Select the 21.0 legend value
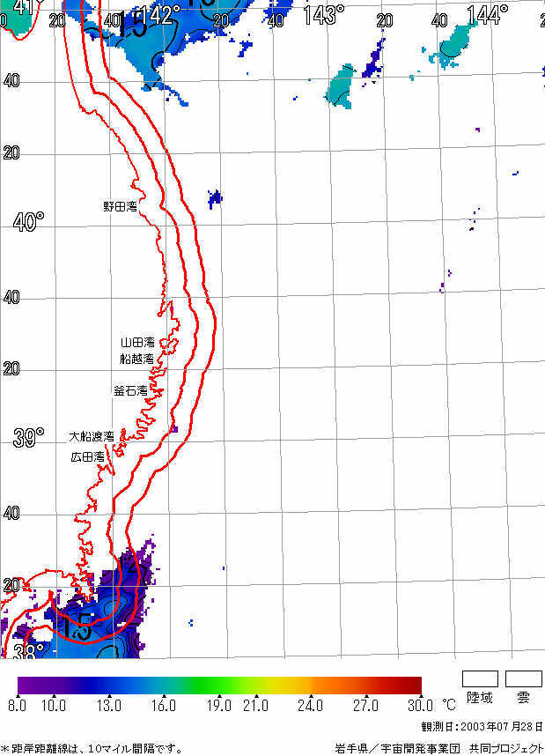Image resolution: width=545 pixels, height=756 pixels. (255, 706)
